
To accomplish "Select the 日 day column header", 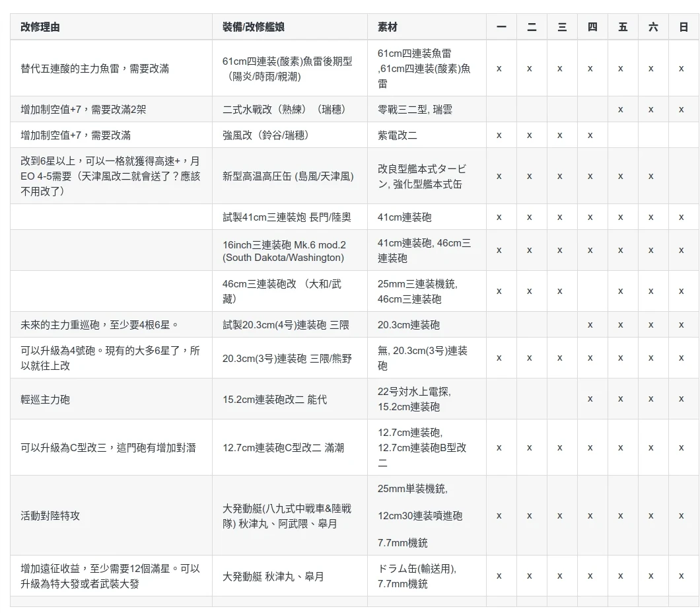I will coord(683,27).
